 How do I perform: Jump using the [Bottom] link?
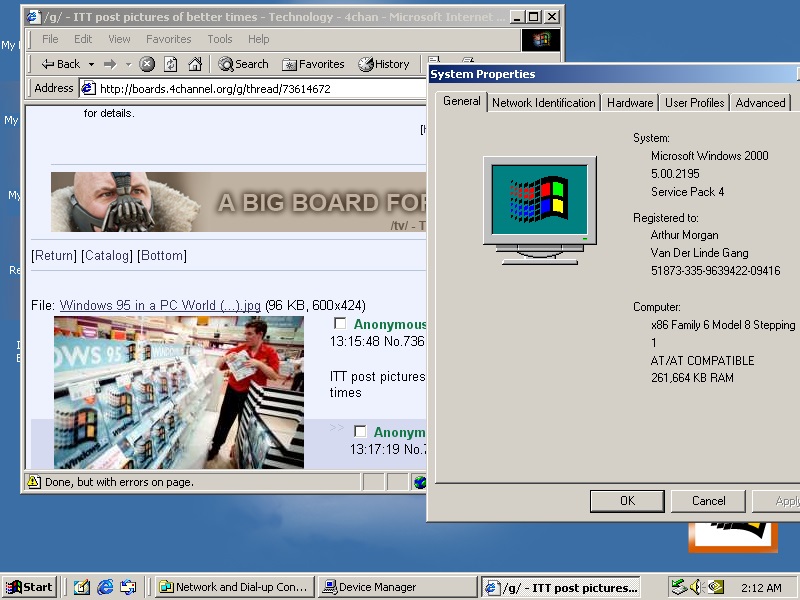coord(162,255)
